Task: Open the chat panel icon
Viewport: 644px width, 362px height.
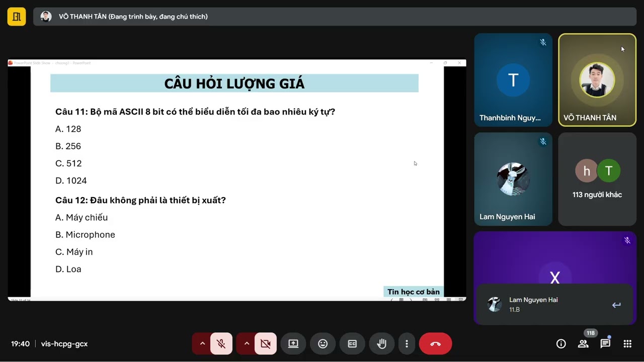Action: 605,344
